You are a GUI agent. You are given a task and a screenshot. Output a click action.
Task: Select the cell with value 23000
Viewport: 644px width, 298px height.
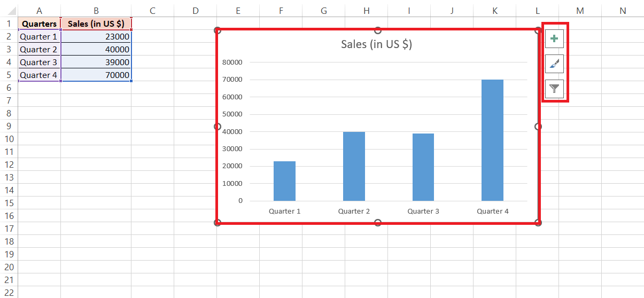pos(96,36)
